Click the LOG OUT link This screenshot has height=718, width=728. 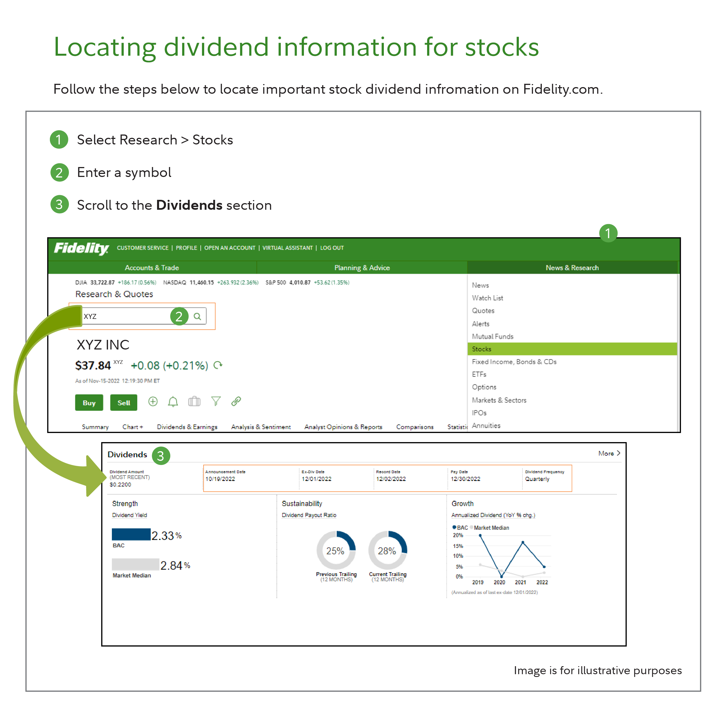[x=331, y=248]
